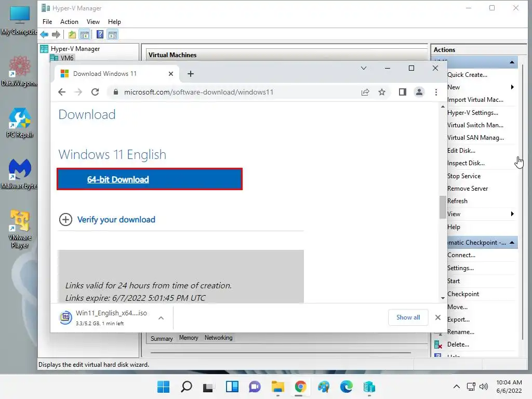Open a new Chrome tab with plus button
Image resolution: width=532 pixels, height=399 pixels.
(191, 74)
